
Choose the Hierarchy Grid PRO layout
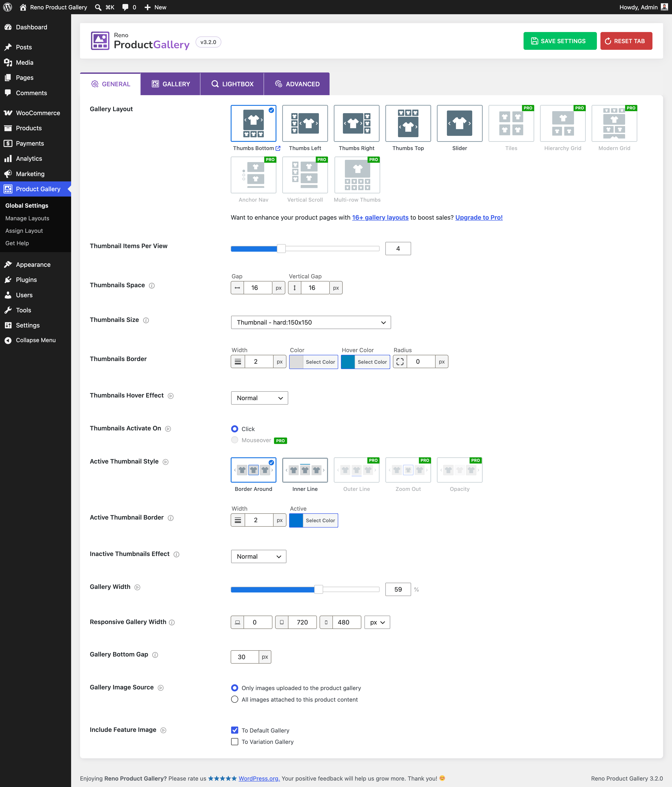tap(563, 123)
